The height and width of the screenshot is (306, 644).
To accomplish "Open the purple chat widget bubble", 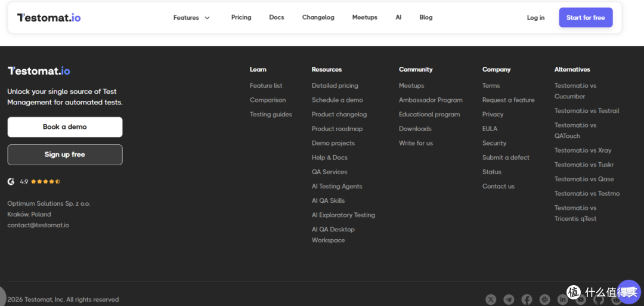I will click(x=628, y=292).
